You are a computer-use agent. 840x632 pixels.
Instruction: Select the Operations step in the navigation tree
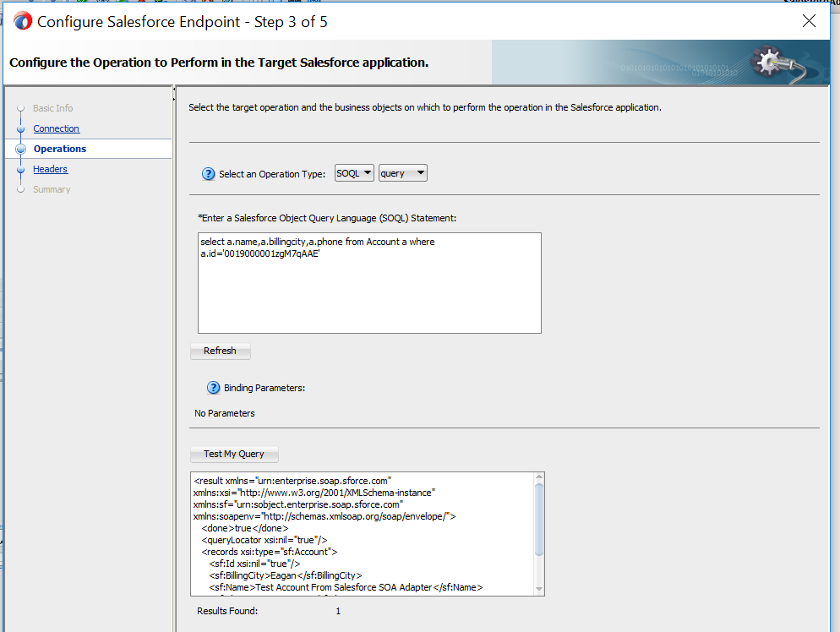[x=62, y=149]
